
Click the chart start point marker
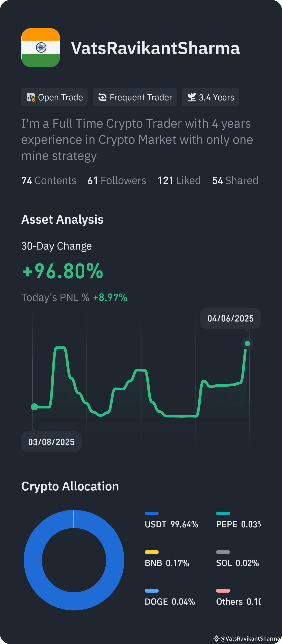34,407
